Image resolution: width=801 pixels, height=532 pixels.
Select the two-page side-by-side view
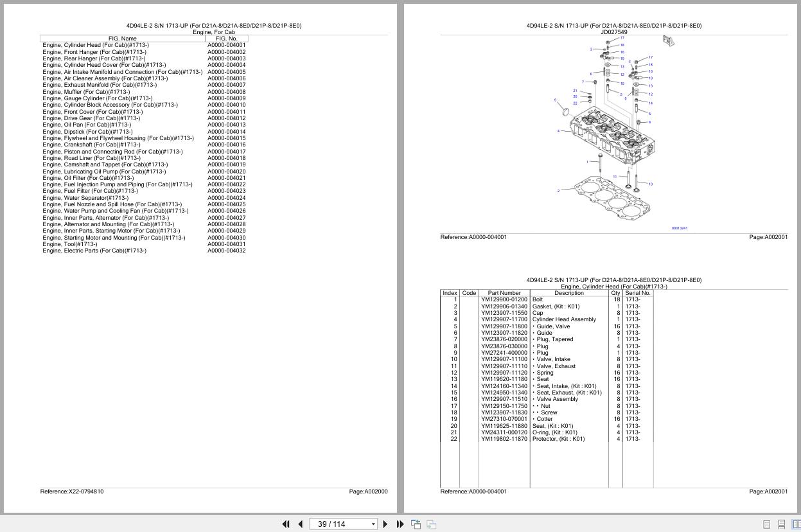pos(796,524)
